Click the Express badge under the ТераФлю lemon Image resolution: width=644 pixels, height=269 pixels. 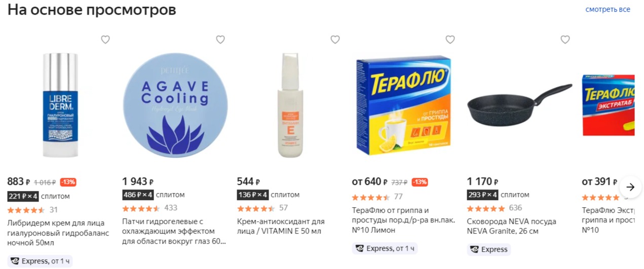(385, 248)
